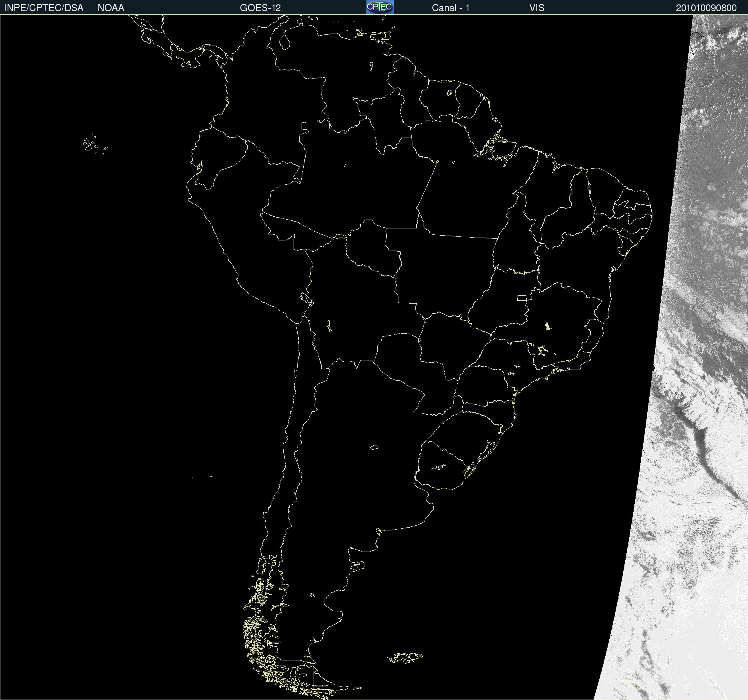Click the CPTEC logo in header
This screenshot has width=748, height=700.
point(380,7)
